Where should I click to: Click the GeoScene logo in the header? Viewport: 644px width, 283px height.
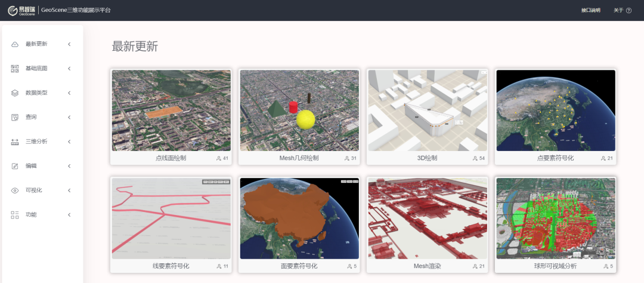tap(22, 10)
